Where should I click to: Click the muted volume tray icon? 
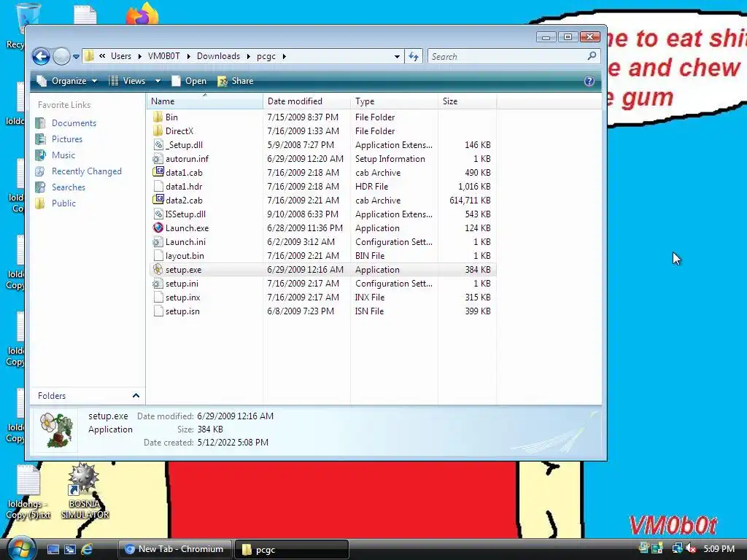pyautogui.click(x=691, y=549)
